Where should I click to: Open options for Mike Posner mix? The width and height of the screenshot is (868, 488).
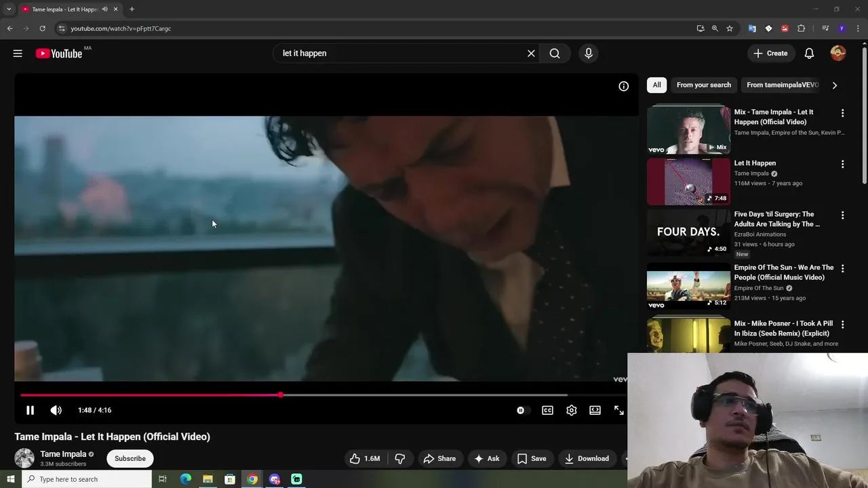[842, 325]
